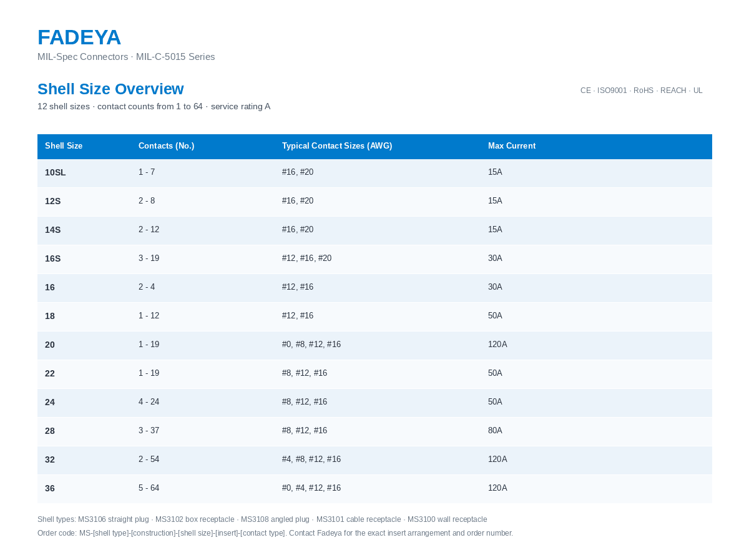
Task: Click contact sizes #4, #8, #12, #16
Action: [311, 459]
